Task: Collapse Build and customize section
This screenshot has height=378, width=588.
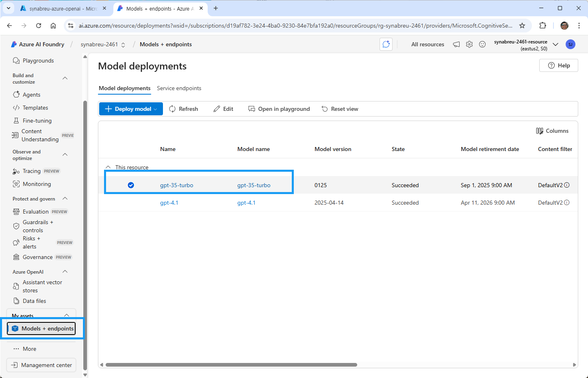Action: point(65,78)
